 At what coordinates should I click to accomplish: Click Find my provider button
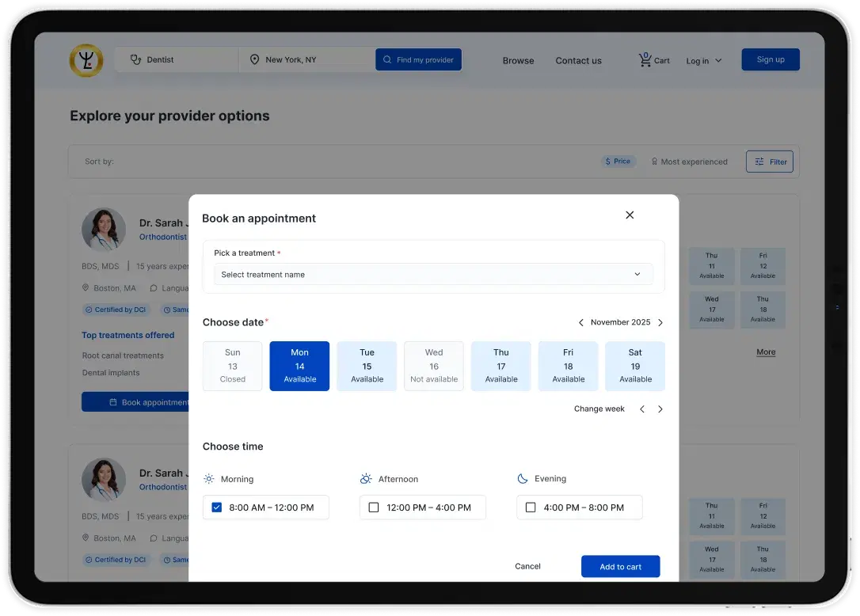click(418, 59)
